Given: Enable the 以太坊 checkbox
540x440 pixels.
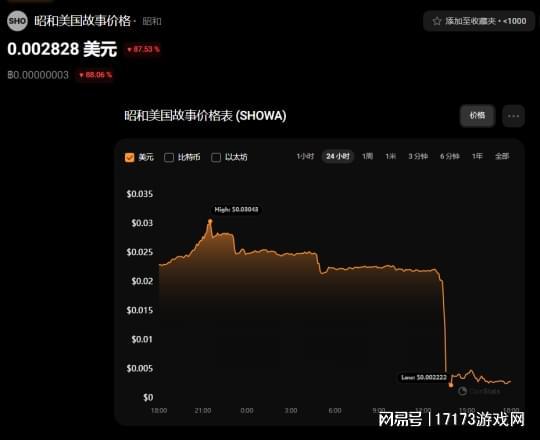Looking at the screenshot, I should (x=216, y=157).
